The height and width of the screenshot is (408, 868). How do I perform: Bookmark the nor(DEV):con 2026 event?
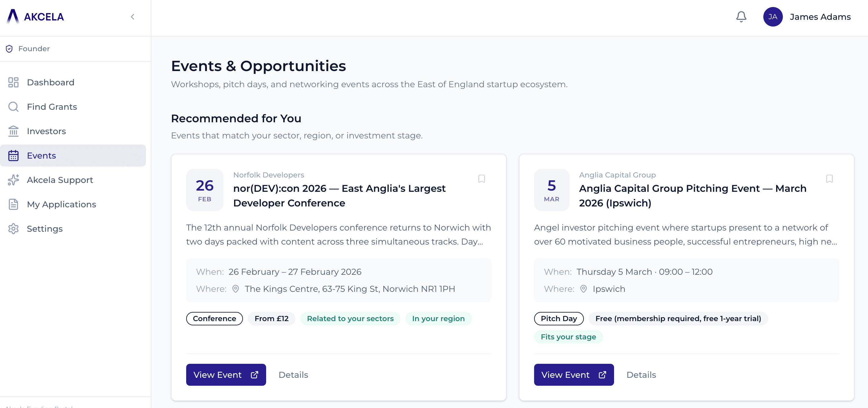tap(482, 179)
